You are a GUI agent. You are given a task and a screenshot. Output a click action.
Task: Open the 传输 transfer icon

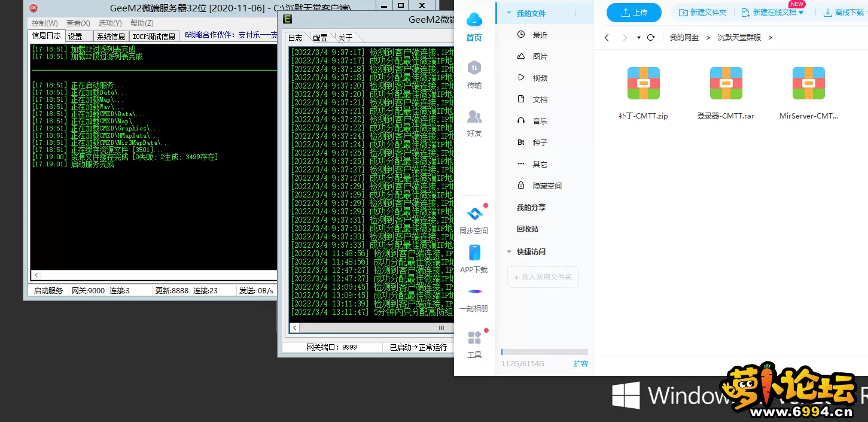474,68
